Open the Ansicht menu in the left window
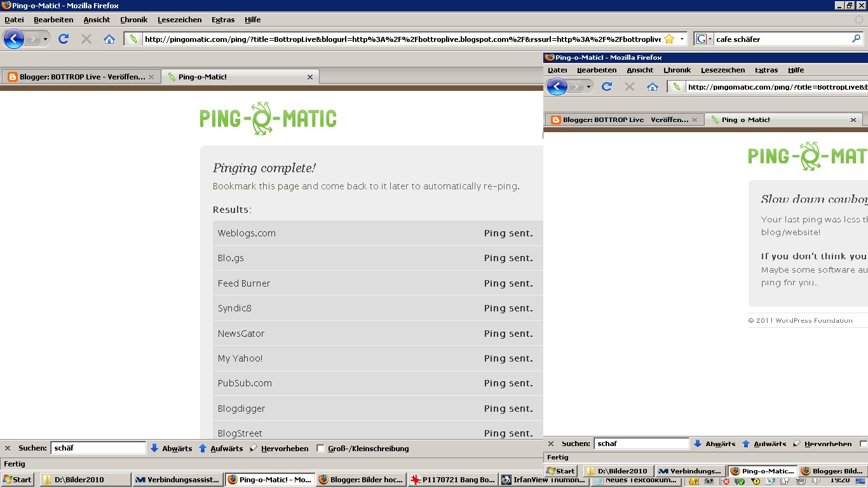 97,20
